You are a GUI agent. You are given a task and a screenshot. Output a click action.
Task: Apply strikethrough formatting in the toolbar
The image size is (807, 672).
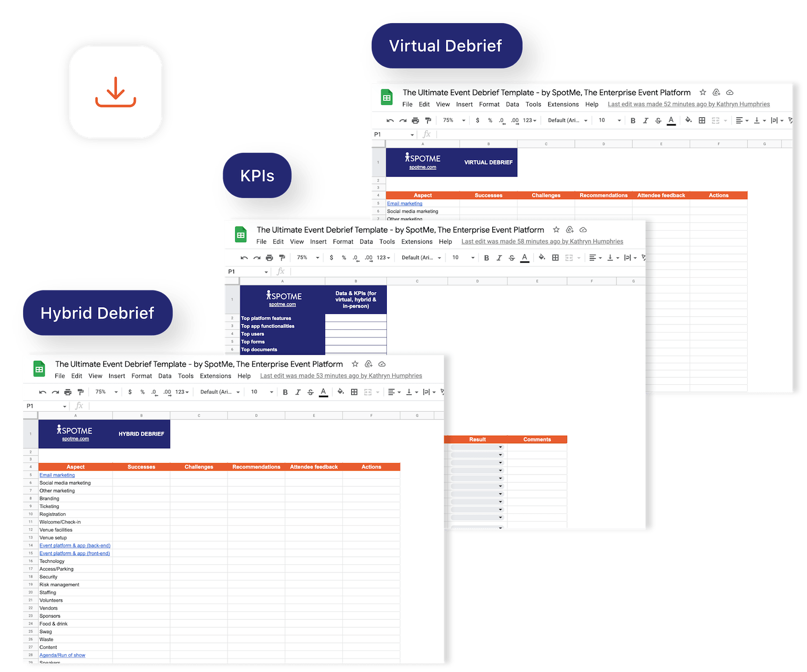(x=310, y=392)
